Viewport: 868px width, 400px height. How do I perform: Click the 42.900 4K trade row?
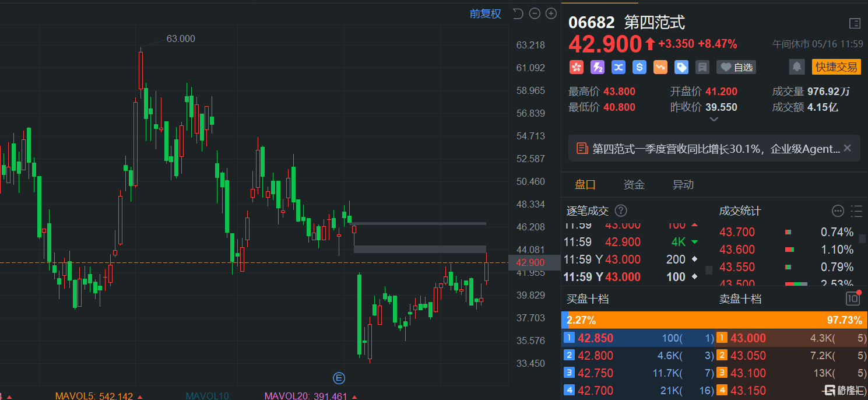(x=632, y=242)
